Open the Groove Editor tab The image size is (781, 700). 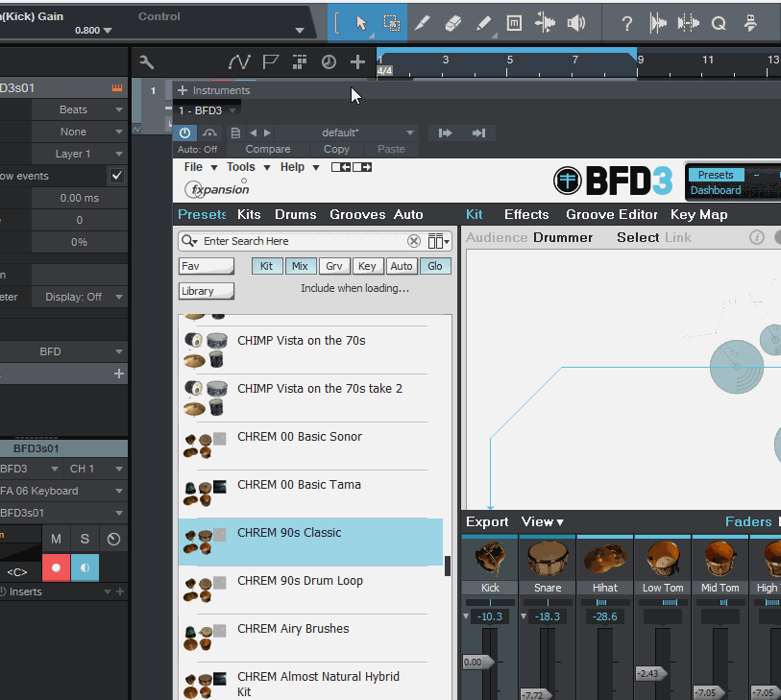coord(611,214)
